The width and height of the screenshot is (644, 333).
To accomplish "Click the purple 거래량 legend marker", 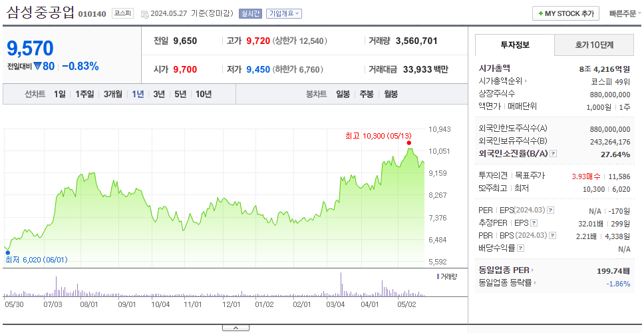I will (438, 276).
